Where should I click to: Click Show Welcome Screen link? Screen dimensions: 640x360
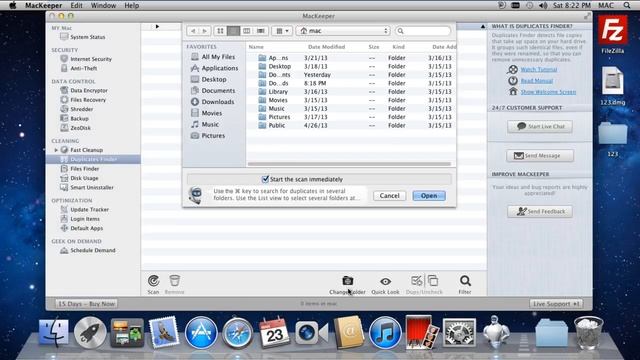click(548, 92)
